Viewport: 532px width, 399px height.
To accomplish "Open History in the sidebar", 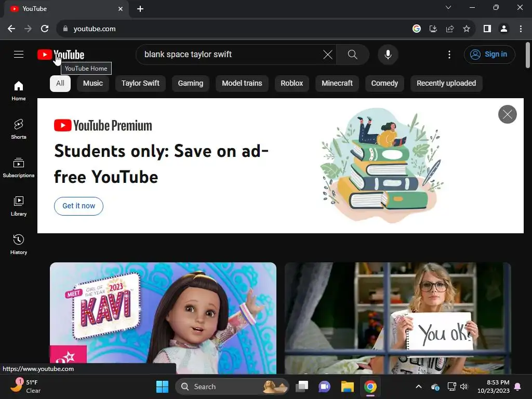I will tap(19, 244).
